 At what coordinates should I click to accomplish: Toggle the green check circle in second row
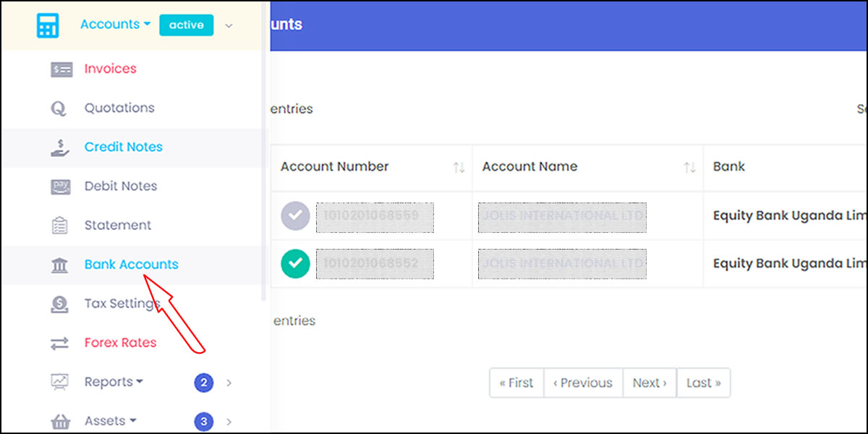click(x=295, y=264)
